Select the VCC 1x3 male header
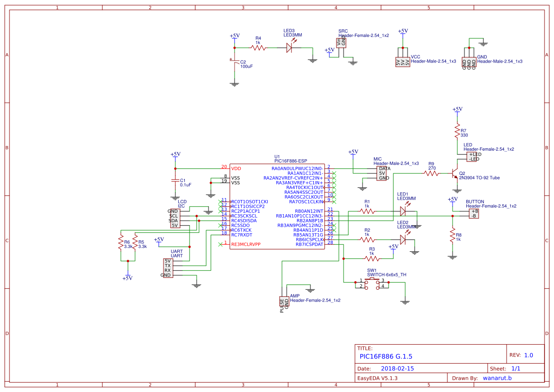Image resolution: width=554 pixels, height=392 pixels. click(403, 63)
